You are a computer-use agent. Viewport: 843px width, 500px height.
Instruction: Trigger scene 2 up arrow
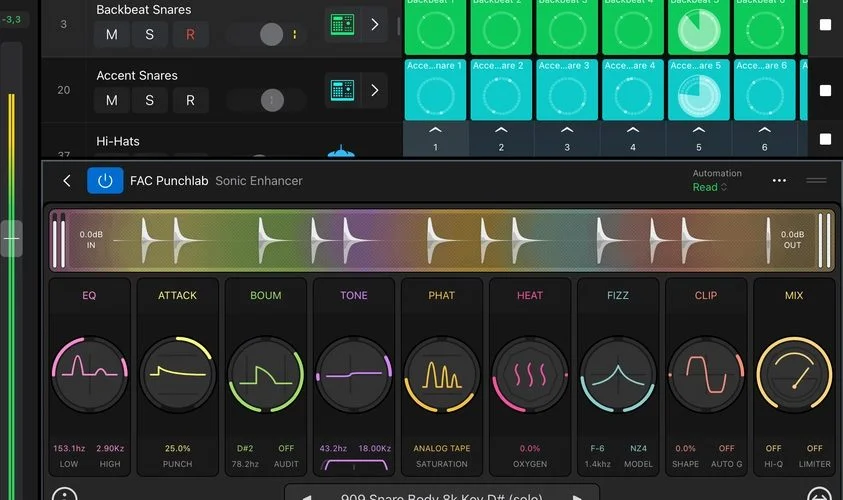click(x=501, y=130)
